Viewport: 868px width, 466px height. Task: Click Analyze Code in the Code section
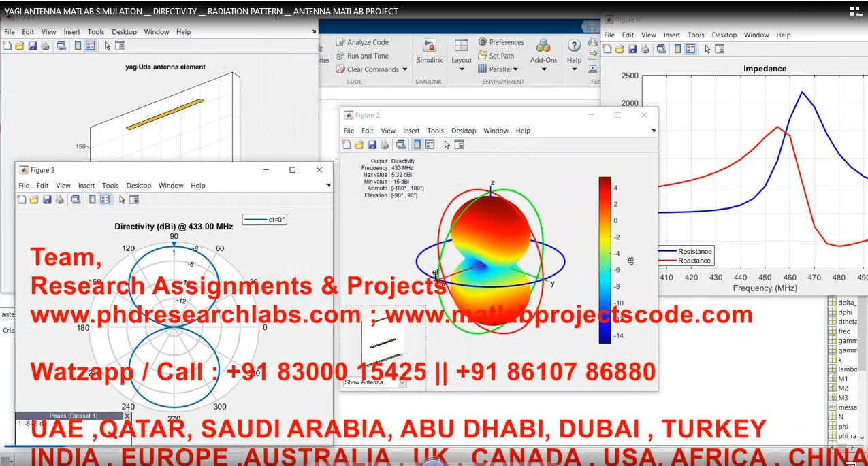(x=362, y=42)
